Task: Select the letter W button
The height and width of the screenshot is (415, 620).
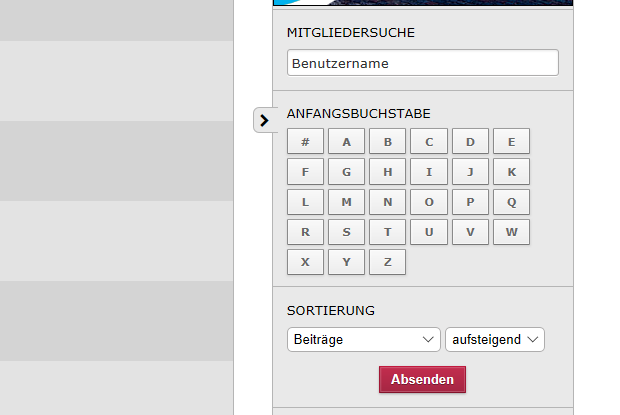Action: 511,232
